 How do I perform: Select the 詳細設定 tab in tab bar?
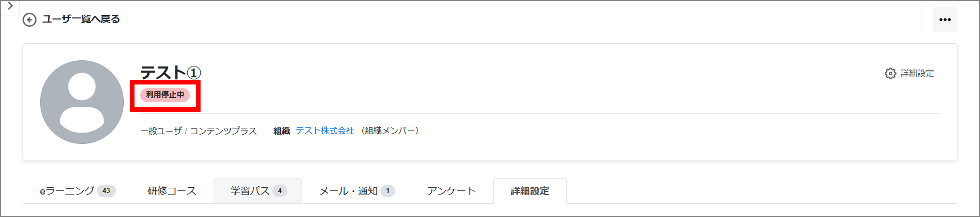click(530, 191)
